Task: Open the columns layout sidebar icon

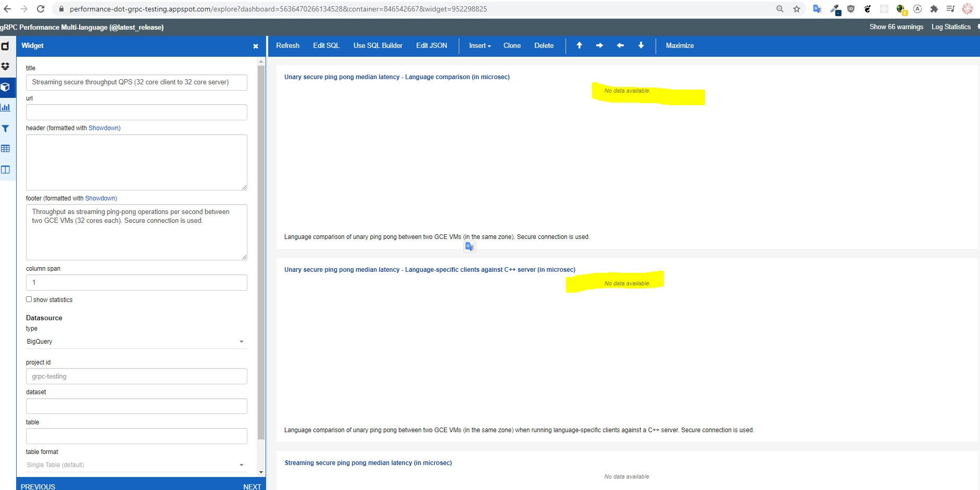Action: point(5,170)
